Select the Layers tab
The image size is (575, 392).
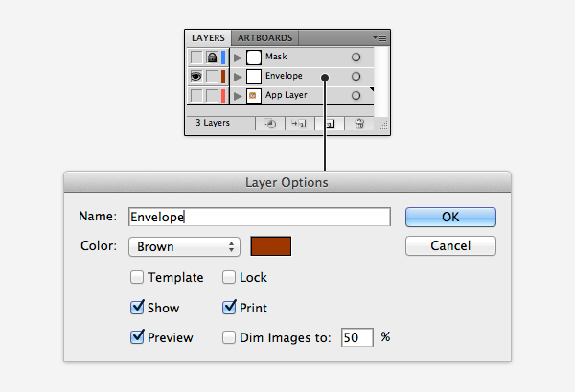[208, 38]
